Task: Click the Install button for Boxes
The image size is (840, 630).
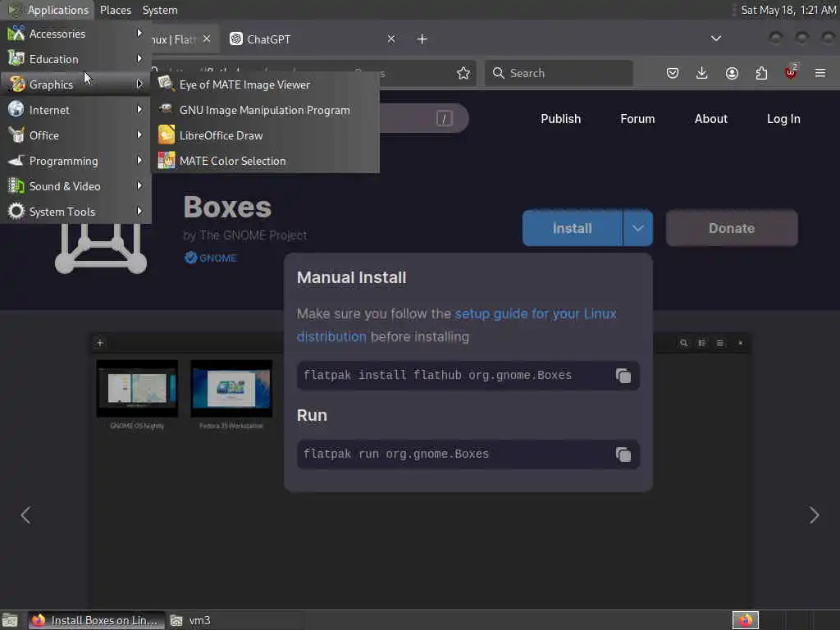Action: pos(572,228)
